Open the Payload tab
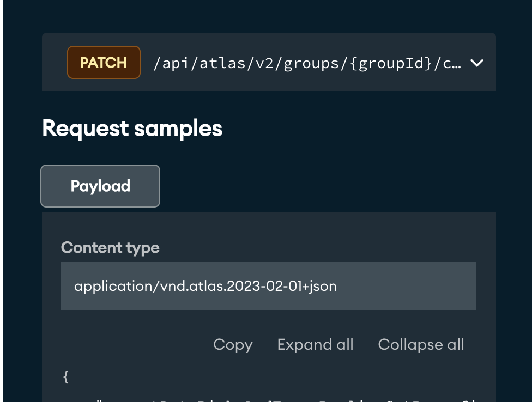 point(100,186)
